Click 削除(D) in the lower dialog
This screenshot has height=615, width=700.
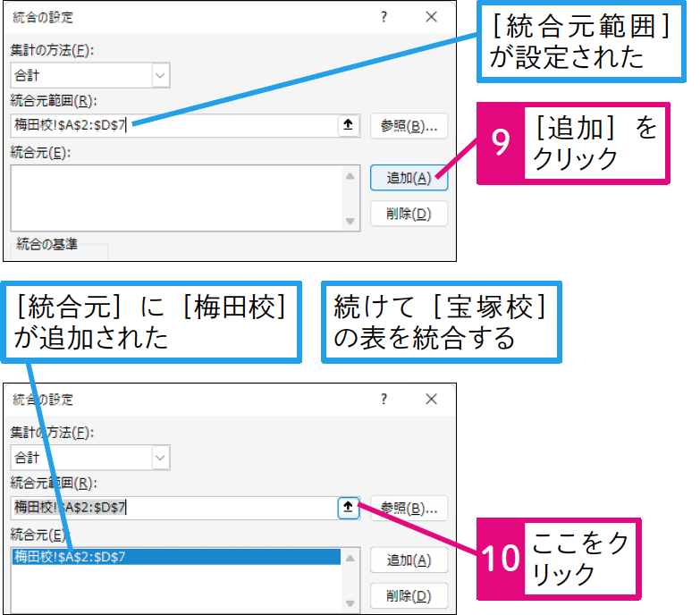[409, 596]
